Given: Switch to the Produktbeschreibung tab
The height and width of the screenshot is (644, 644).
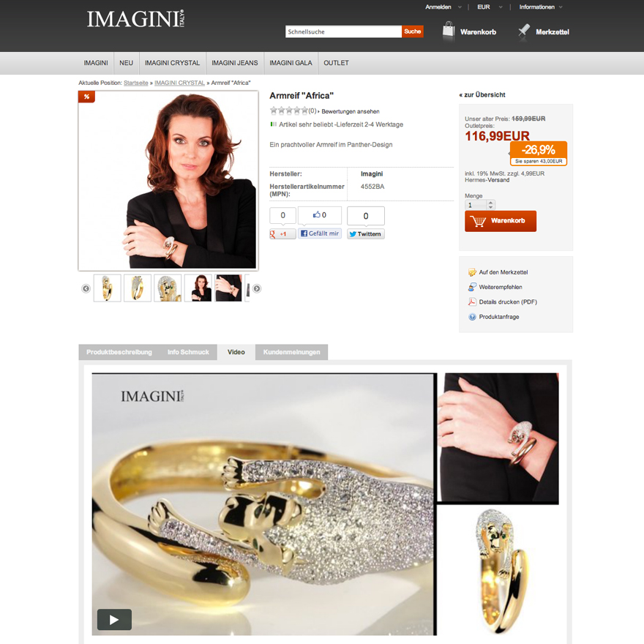Looking at the screenshot, I should point(119,352).
